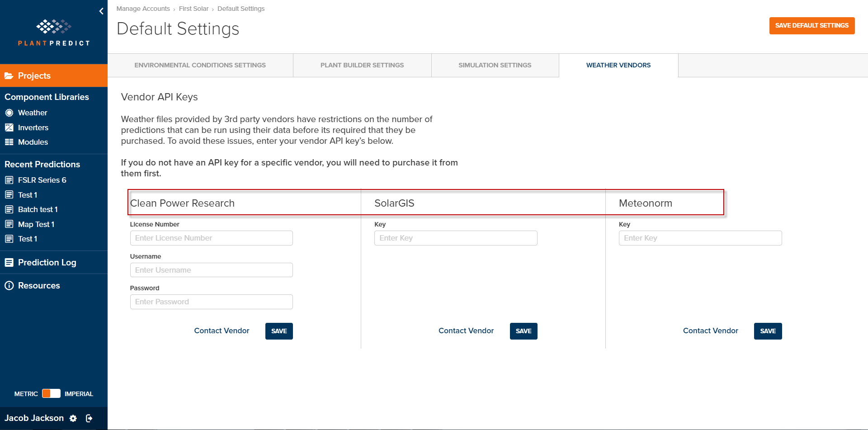The width and height of the screenshot is (868, 430).
Task: Toggle the Metric/Imperial units switch
Action: pos(51,393)
